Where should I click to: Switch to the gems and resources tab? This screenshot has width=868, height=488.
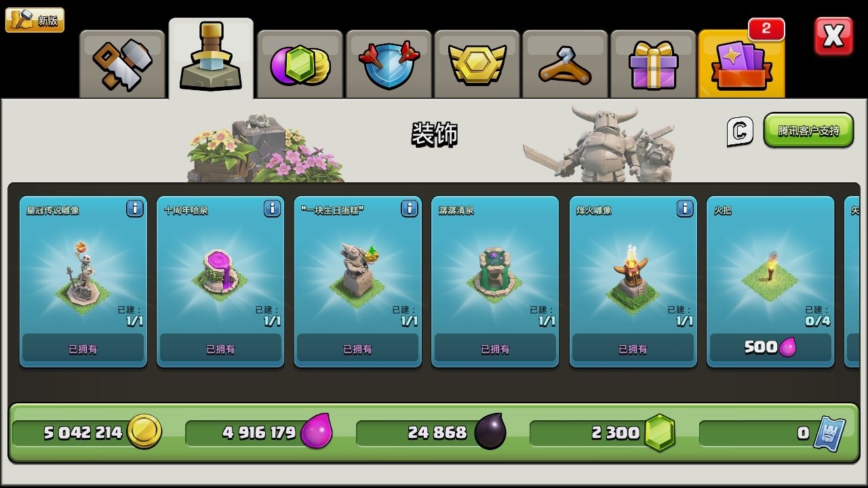[300, 64]
